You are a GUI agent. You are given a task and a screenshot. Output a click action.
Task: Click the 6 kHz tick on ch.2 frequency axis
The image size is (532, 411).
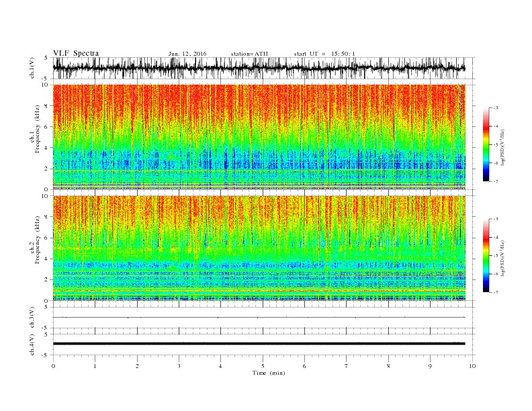46,238
